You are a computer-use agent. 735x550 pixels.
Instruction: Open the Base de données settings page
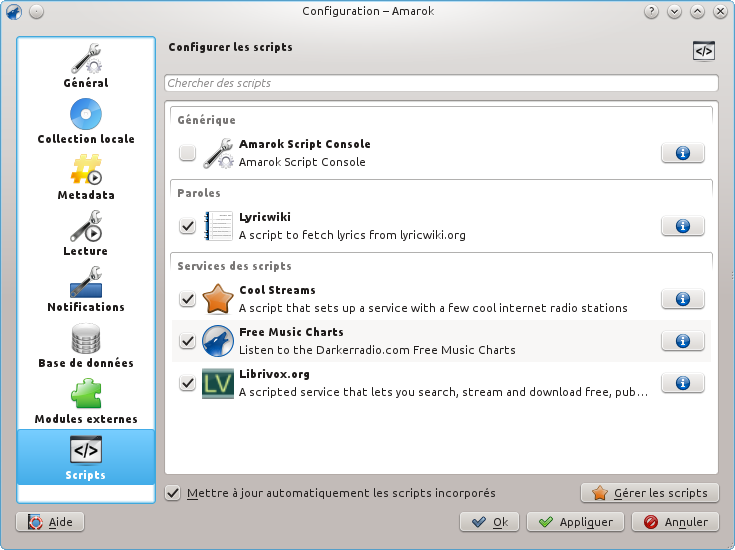[x=86, y=345]
